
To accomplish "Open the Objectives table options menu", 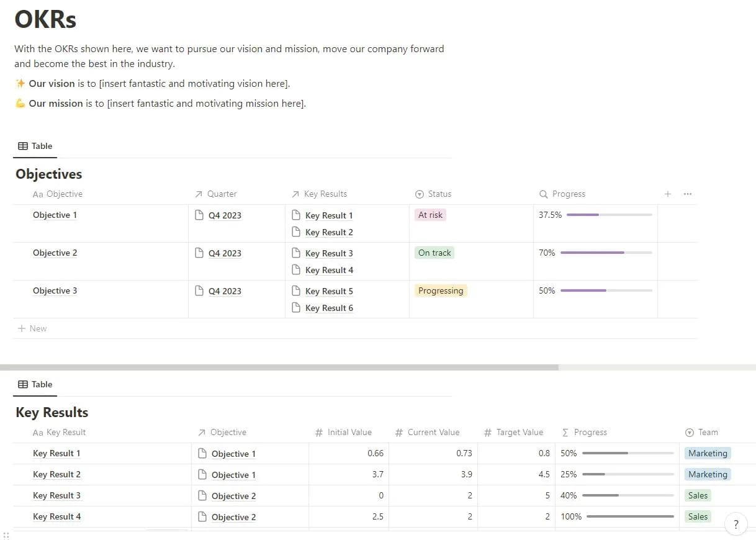I will coord(687,194).
